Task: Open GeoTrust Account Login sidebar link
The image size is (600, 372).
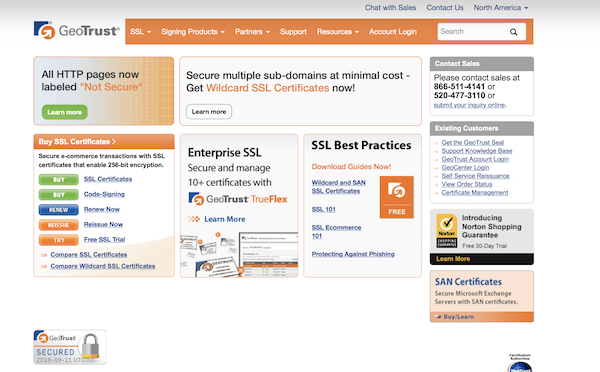Action: coord(475,159)
